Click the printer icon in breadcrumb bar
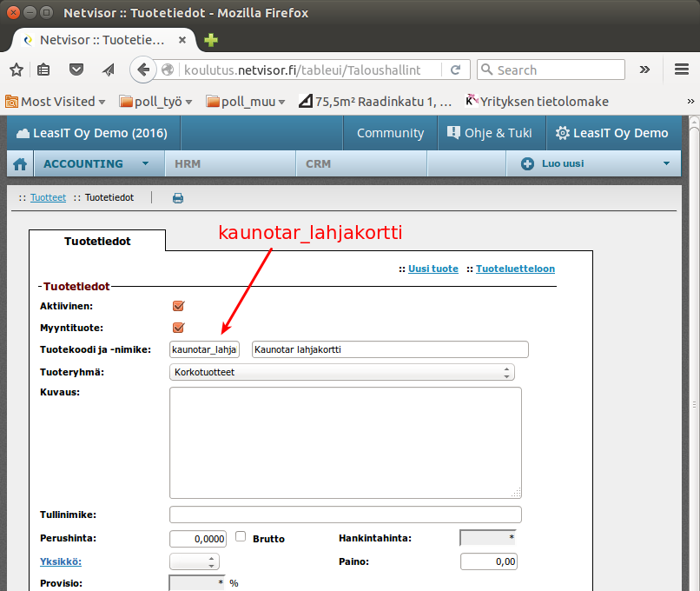The height and width of the screenshot is (591, 700). click(178, 198)
